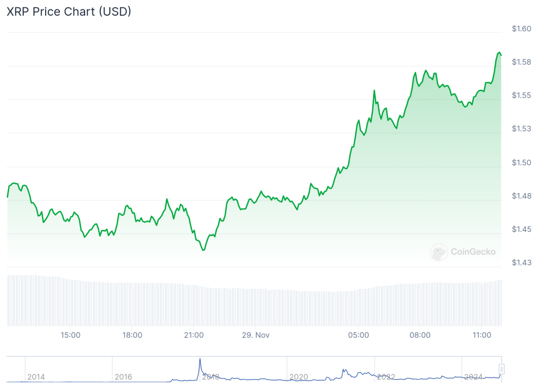Image resolution: width=538 pixels, height=392 pixels.
Task: Click the $1.58 price axis label
Action: (x=521, y=62)
